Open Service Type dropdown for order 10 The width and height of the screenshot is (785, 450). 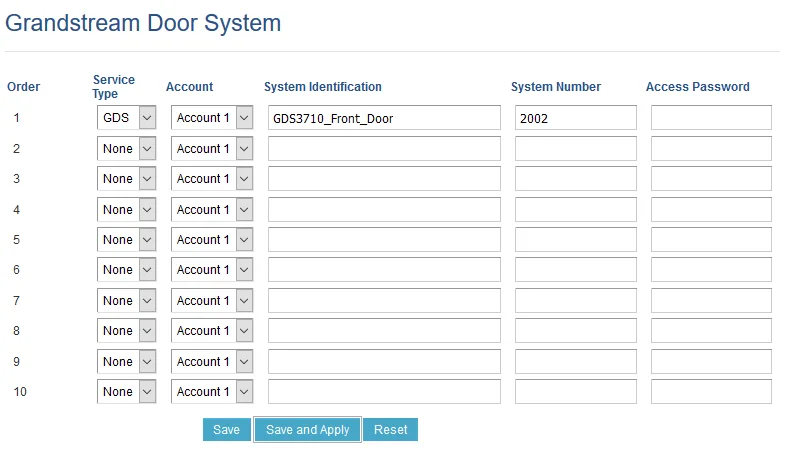pos(126,392)
